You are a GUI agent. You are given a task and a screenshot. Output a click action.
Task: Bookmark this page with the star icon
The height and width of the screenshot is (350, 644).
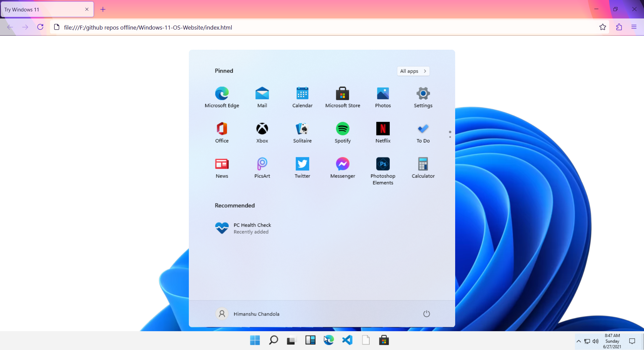pos(603,27)
